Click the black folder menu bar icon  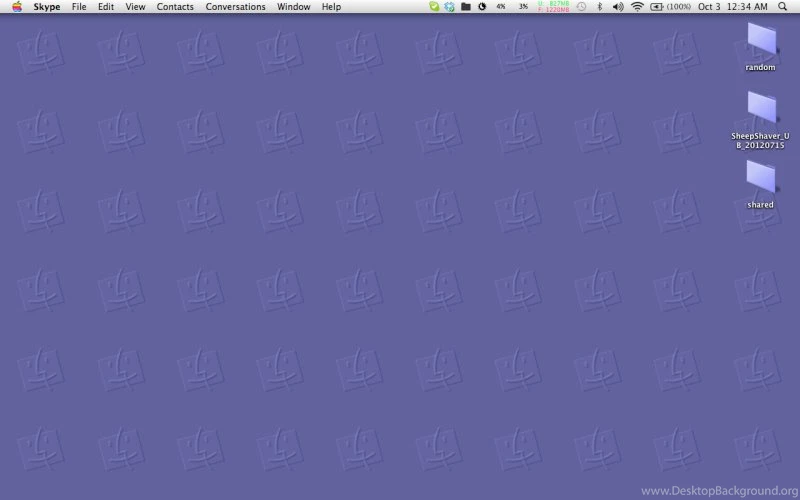(465, 6)
